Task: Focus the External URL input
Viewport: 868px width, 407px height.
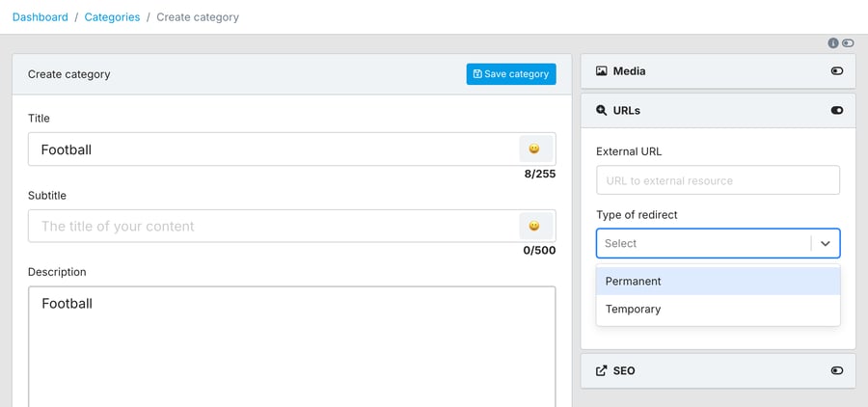Action: point(718,180)
